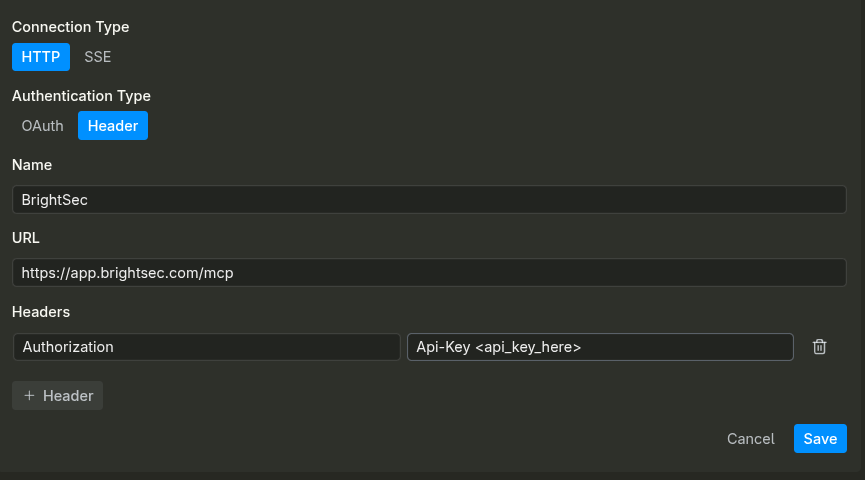865x480 pixels.
Task: Add a new header with + Header
Action: [x=57, y=396]
